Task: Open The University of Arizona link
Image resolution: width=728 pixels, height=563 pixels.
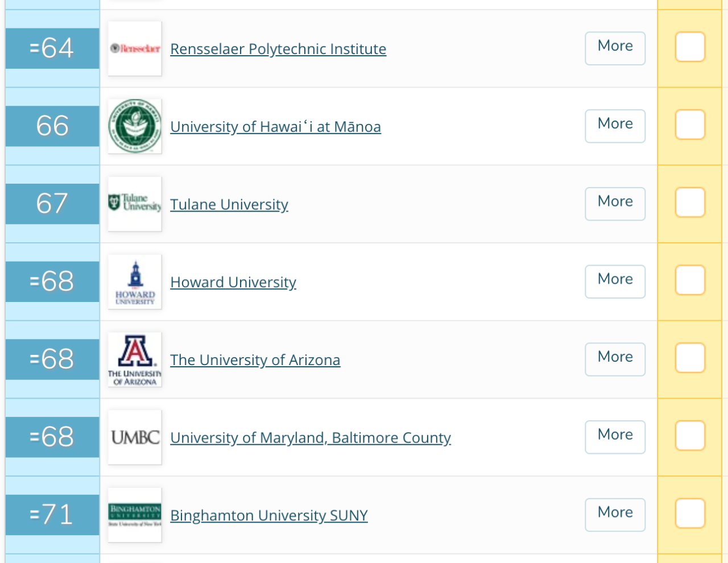Action: point(255,360)
